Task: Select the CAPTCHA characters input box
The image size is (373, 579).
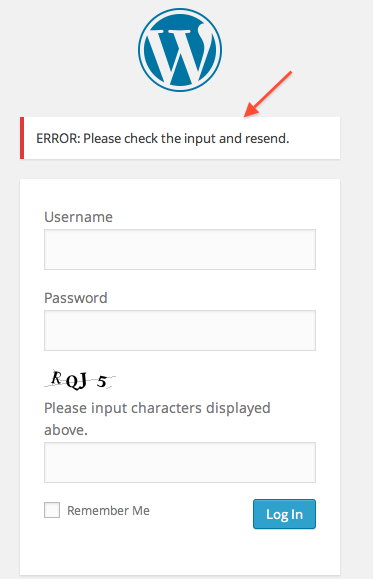Action: pos(180,462)
